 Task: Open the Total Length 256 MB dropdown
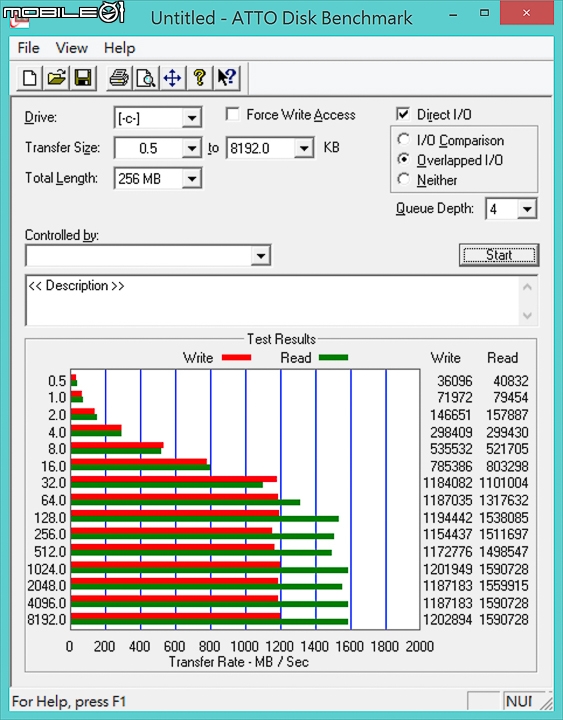click(191, 179)
